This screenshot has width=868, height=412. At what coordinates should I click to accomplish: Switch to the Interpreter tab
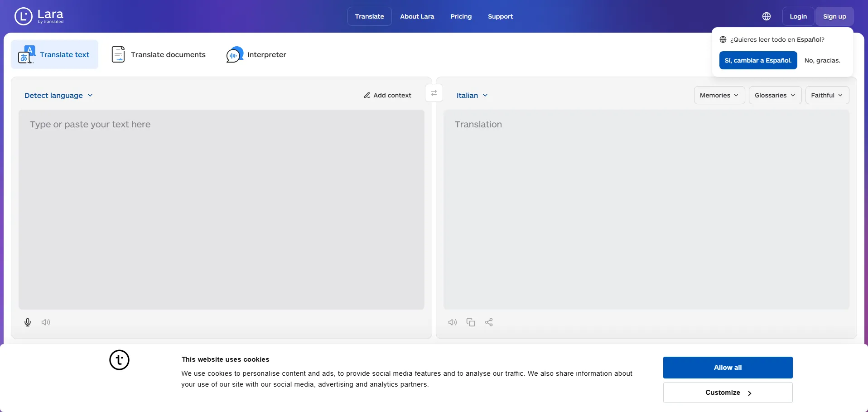pyautogui.click(x=256, y=54)
